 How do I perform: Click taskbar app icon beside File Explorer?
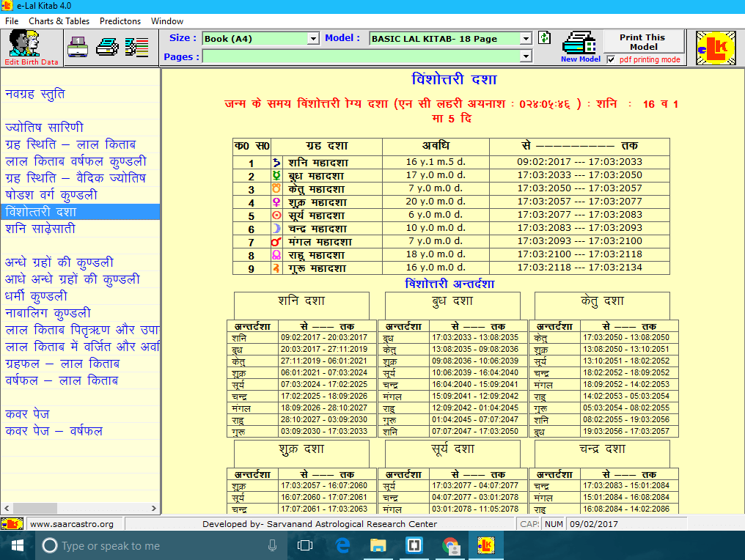(414, 546)
